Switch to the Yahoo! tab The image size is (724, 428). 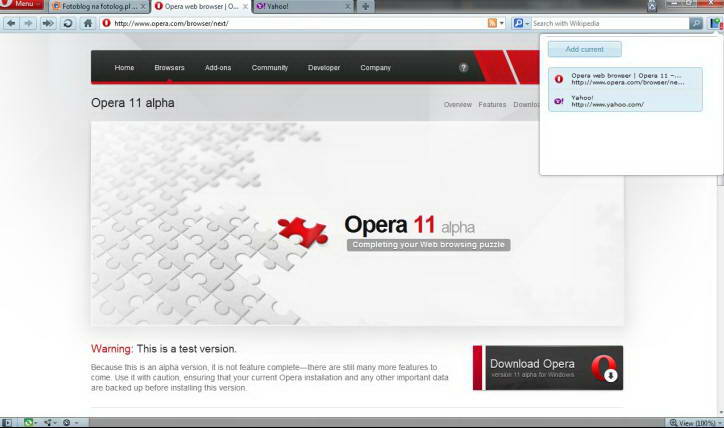[301, 6]
